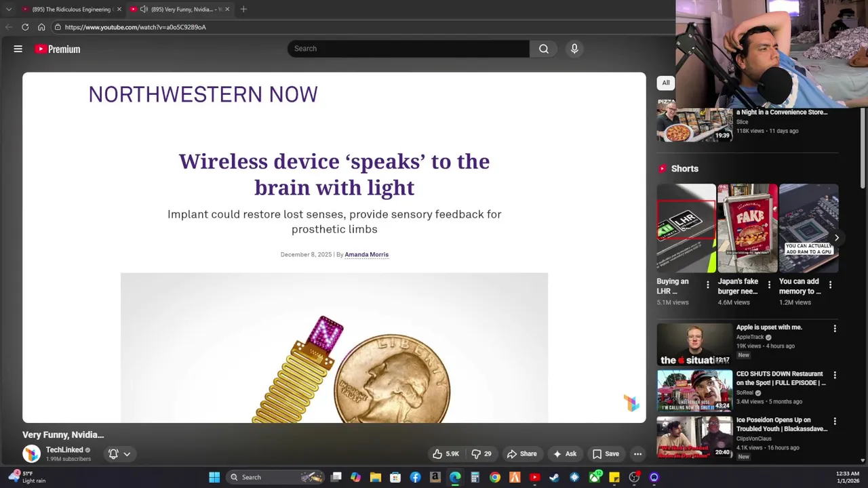
Task: Focus the YouTube Search input field
Action: tap(408, 49)
